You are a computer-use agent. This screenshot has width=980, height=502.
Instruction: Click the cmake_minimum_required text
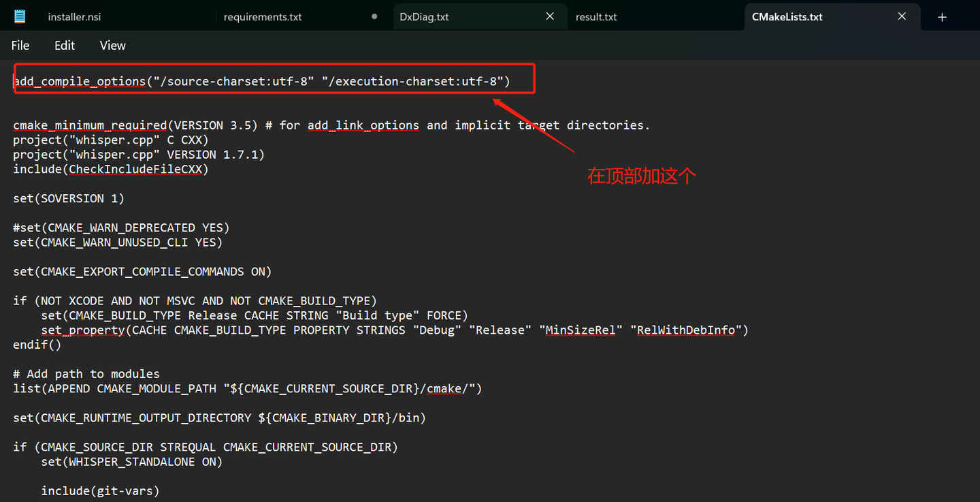(90, 125)
